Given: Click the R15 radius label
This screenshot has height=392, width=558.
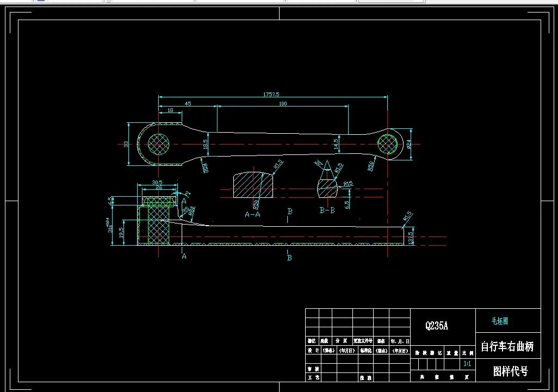Looking at the screenshot, I should 348,184.
